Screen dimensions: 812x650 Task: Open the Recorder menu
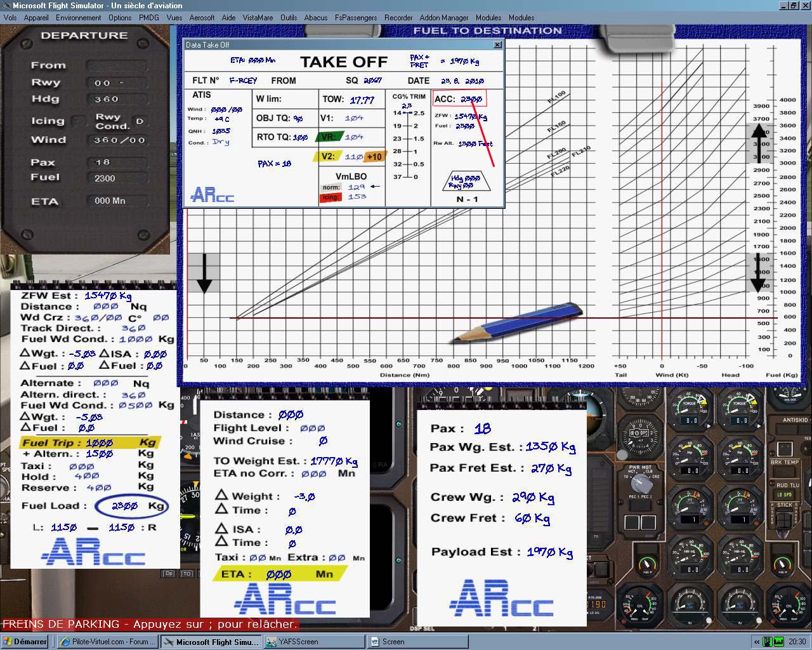[x=398, y=18]
